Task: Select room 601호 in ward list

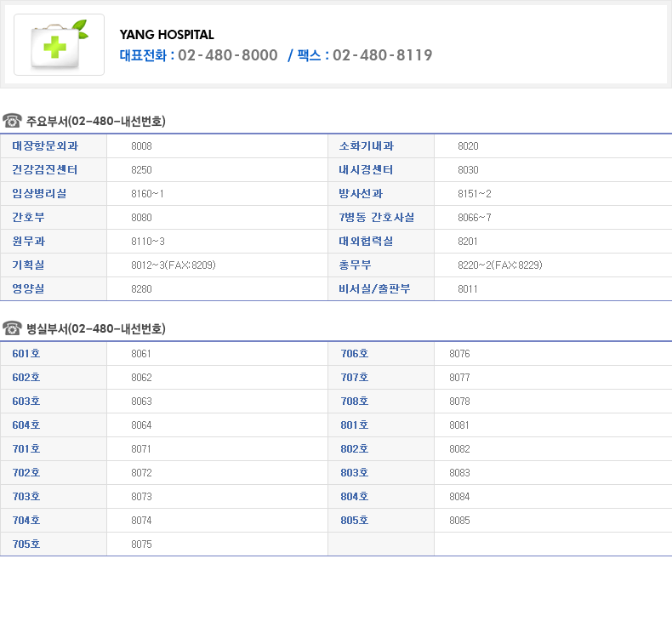Action: tap(26, 354)
